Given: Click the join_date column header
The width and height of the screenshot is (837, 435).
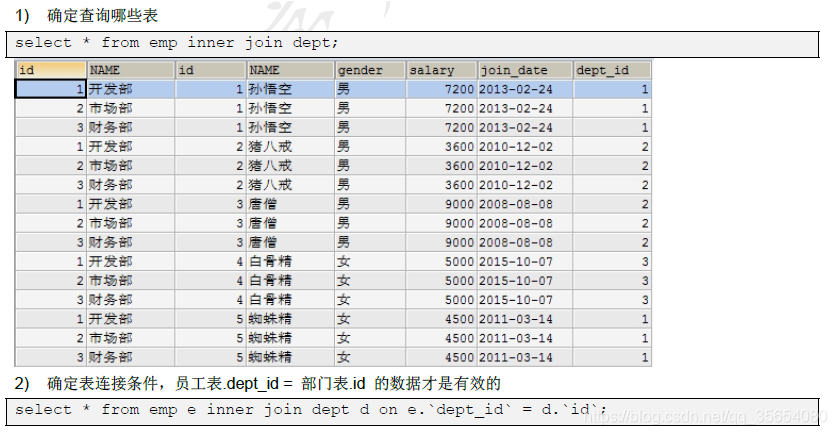Looking at the screenshot, I should [525, 70].
